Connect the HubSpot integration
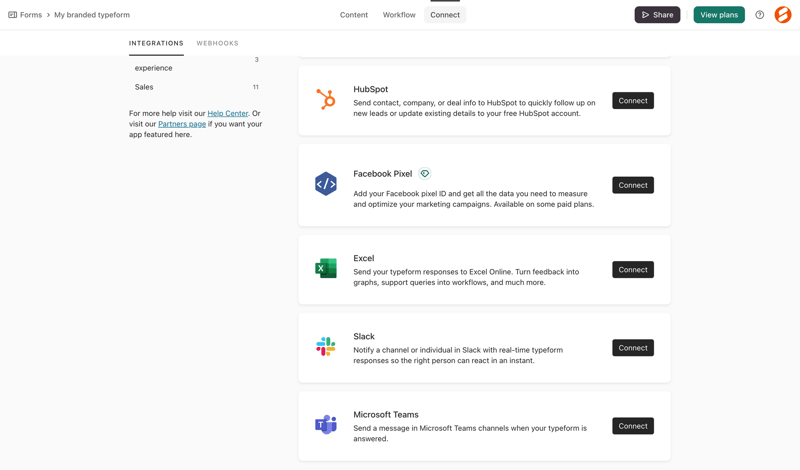The image size is (800, 470). [x=633, y=101]
